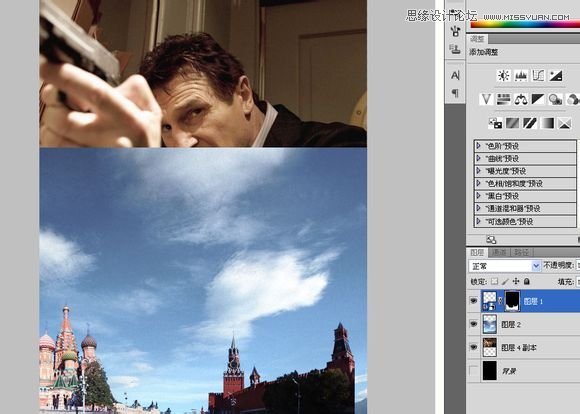Screen dimensions: 580x414
Task: Click the Selective Color adjustment icon
Action: [x=565, y=123]
